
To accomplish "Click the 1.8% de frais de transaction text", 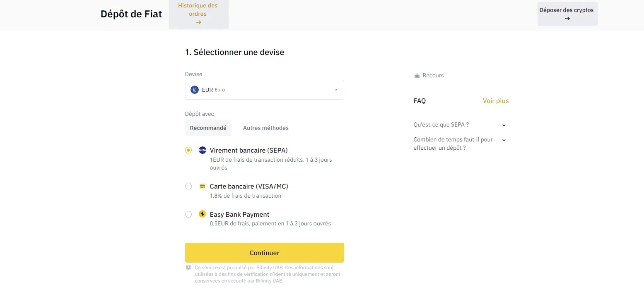I will [x=246, y=196].
